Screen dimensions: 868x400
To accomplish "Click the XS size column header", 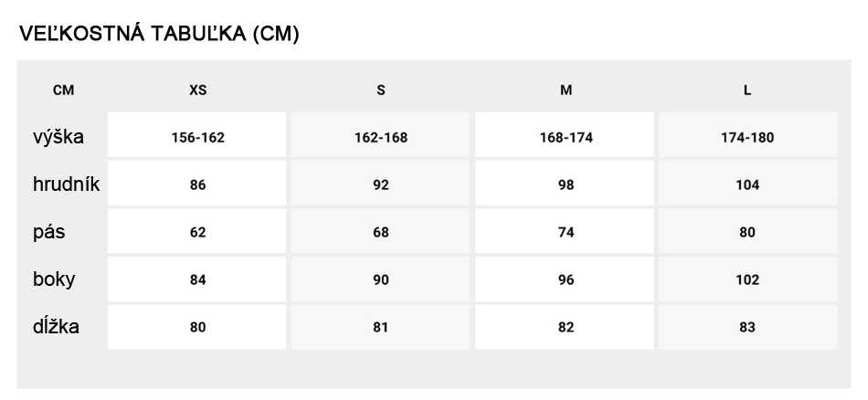I will (x=197, y=90).
